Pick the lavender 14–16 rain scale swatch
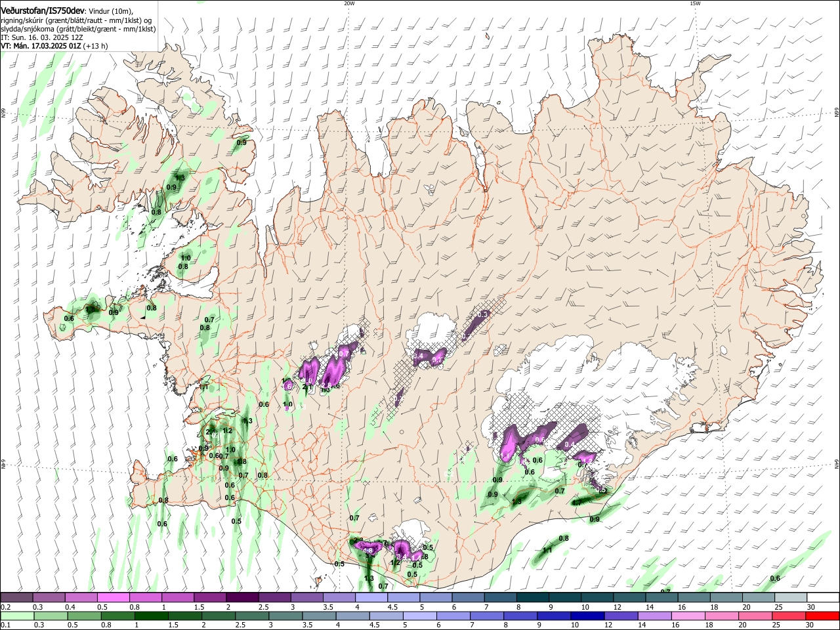 click(654, 616)
